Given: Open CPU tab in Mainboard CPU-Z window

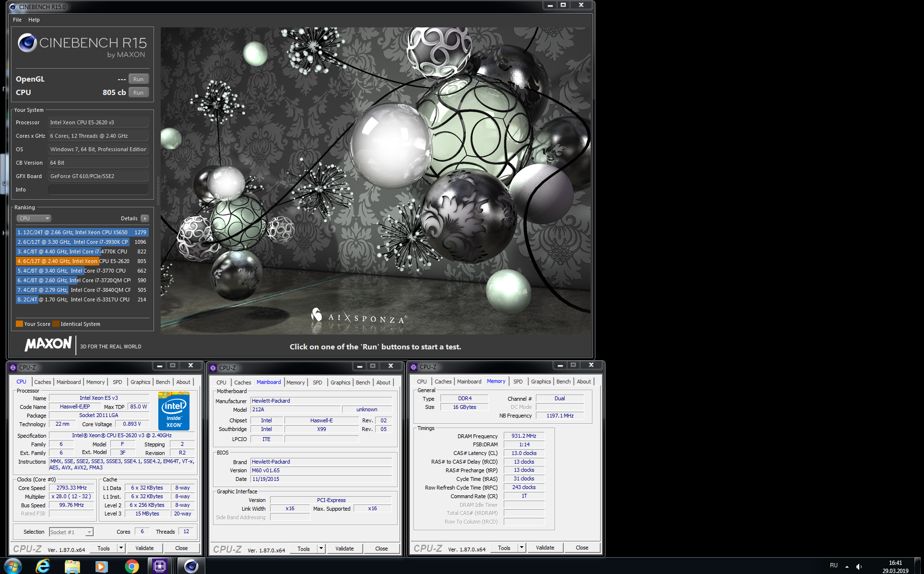Looking at the screenshot, I should coord(221,383).
